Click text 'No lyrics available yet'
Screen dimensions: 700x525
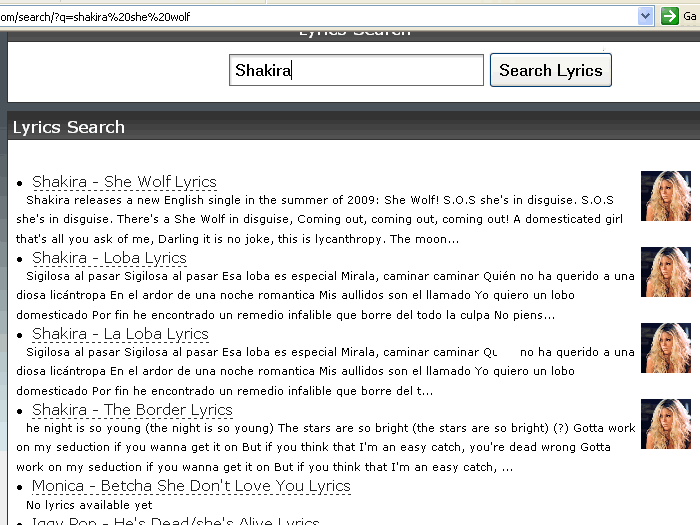pos(89,505)
